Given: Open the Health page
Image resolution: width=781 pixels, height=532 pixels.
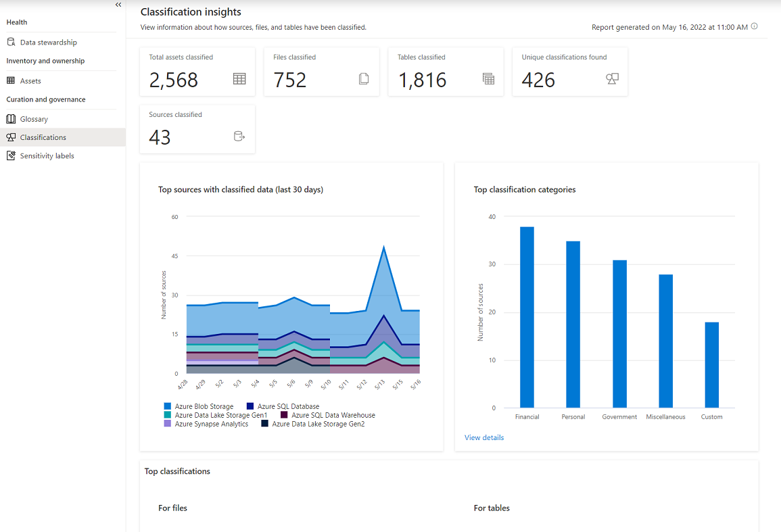Looking at the screenshot, I should pyautogui.click(x=16, y=22).
